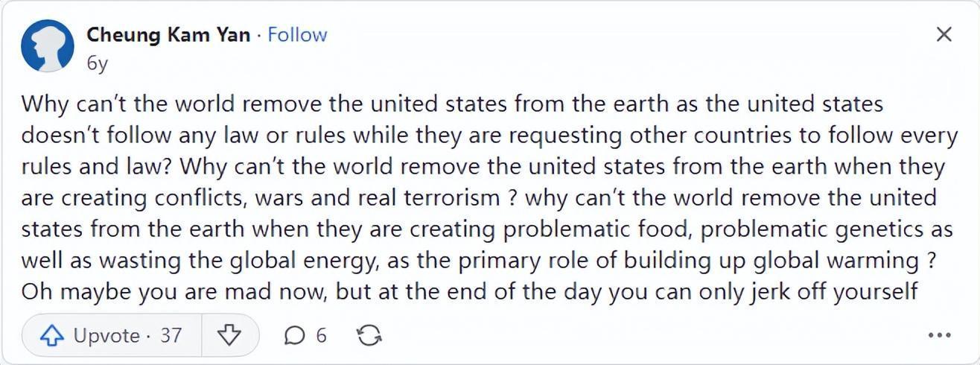Viewport: 980px width, 365px height.
Task: Click the "6y" post timestamp
Action: tap(97, 63)
